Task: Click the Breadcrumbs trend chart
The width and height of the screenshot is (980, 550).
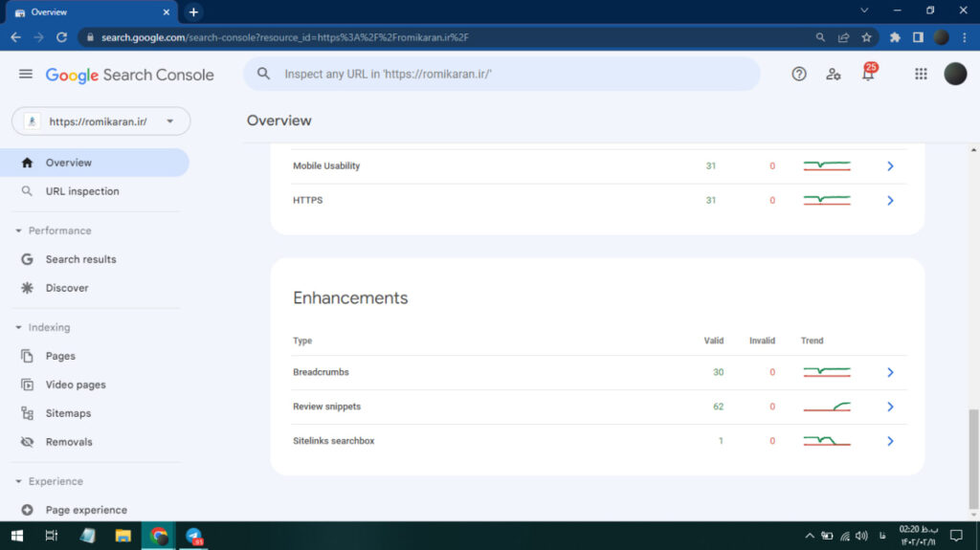Action: tap(827, 372)
